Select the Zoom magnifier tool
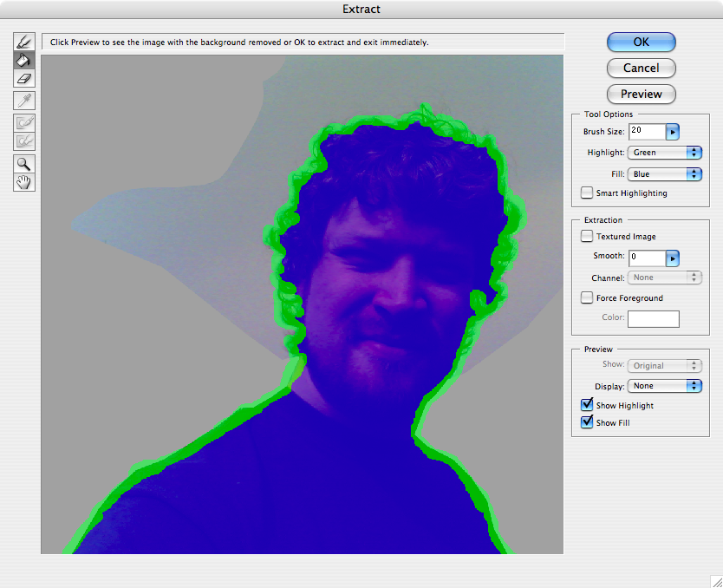Viewport: 723px width, 588px height. pos(24,163)
